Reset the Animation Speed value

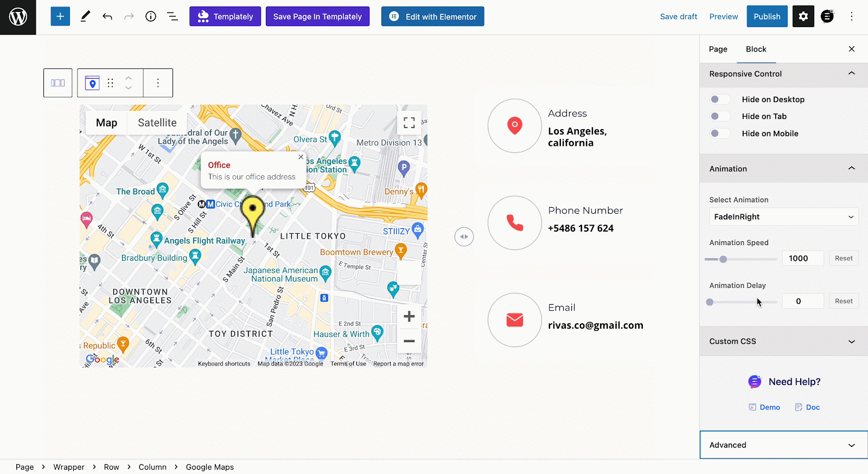point(844,258)
